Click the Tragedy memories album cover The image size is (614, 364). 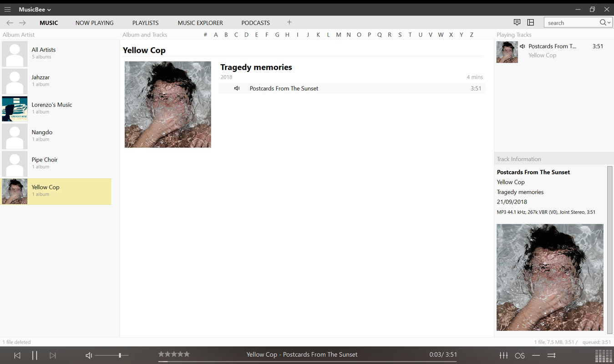pos(168,105)
